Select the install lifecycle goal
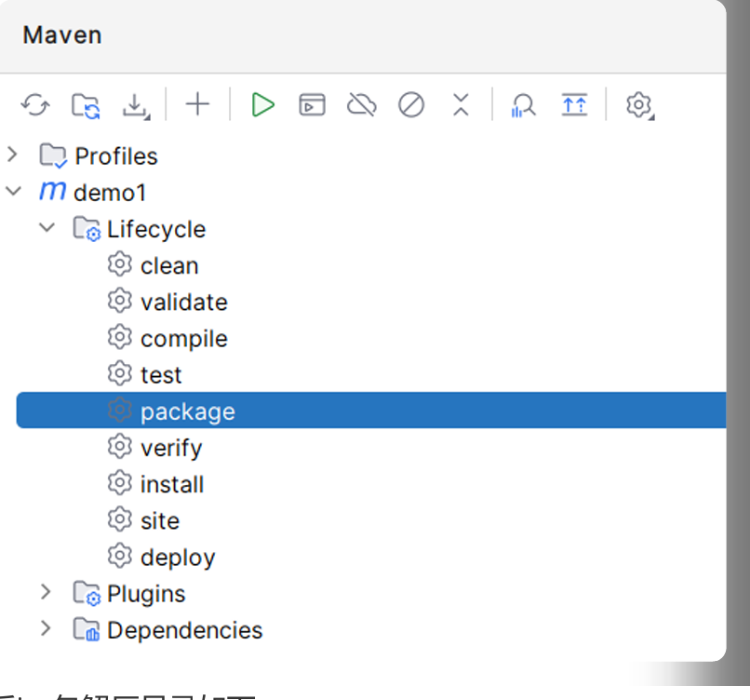This screenshot has height=700, width=750. tap(172, 484)
